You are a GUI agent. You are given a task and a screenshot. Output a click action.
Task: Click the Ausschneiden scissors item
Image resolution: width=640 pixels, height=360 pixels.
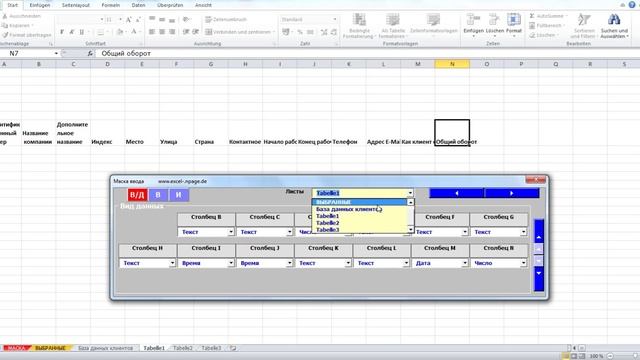tap(21, 16)
